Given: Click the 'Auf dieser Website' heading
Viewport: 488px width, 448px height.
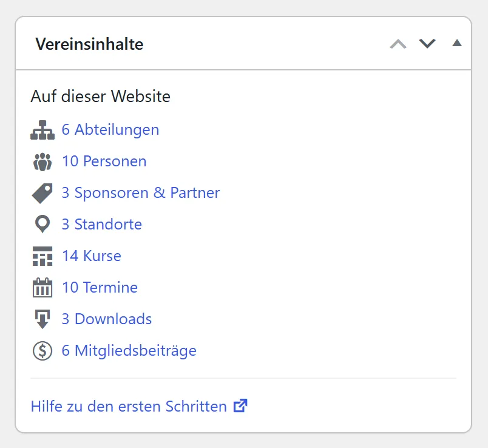Looking at the screenshot, I should pos(101,96).
